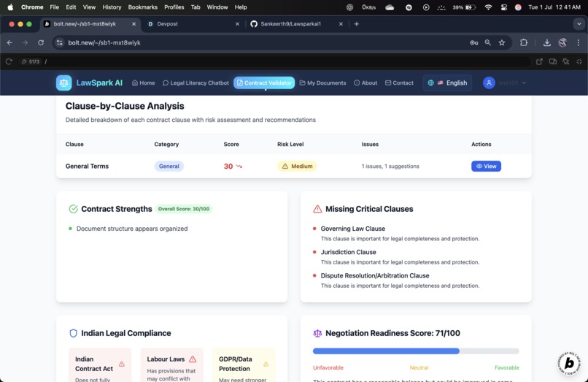Click the port 5173 selector
This screenshot has width=588, height=382.
pos(31,61)
